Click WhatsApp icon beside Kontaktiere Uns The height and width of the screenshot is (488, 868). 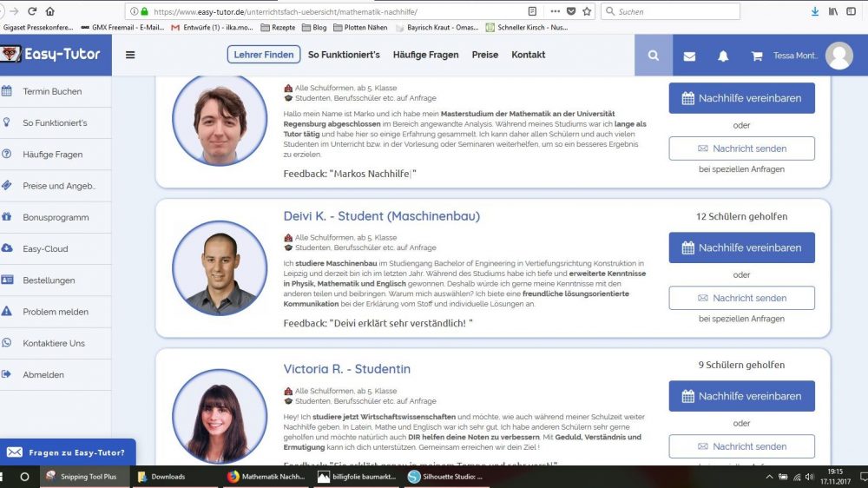(x=7, y=343)
